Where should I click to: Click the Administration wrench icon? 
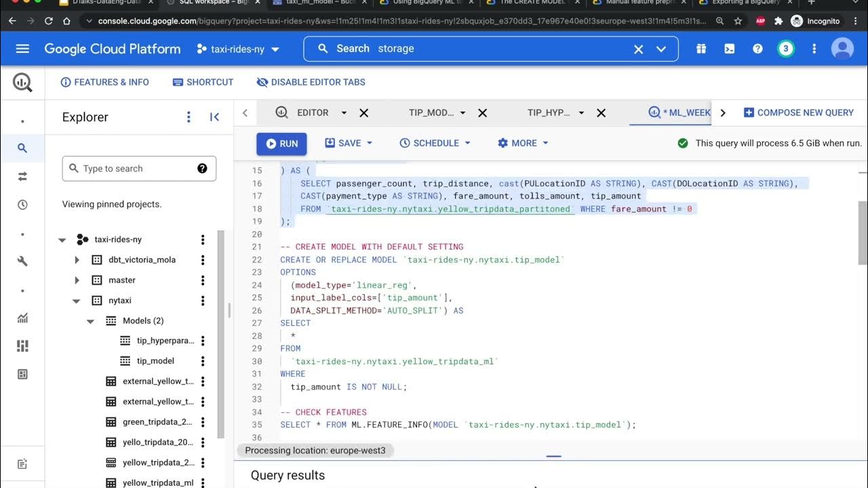(x=22, y=259)
